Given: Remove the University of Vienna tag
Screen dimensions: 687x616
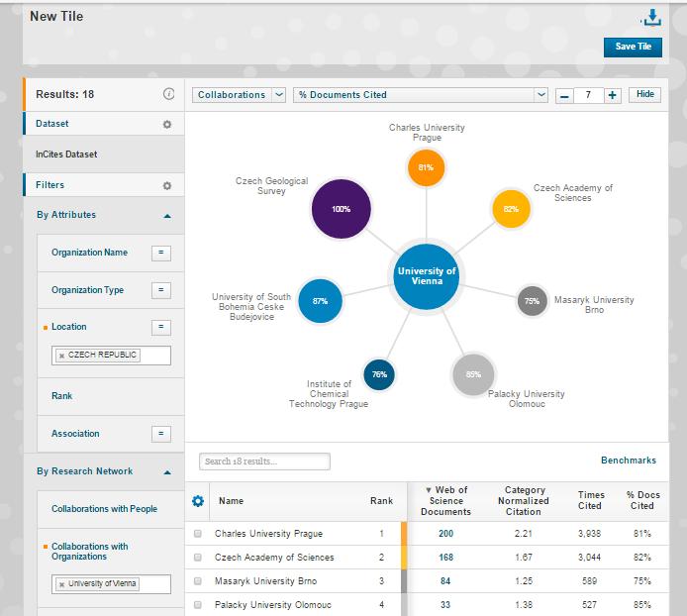Looking at the screenshot, I should pyautogui.click(x=61, y=584).
